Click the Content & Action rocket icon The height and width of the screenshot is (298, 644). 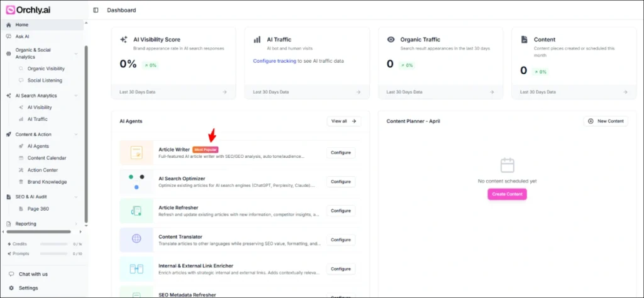[x=9, y=134]
